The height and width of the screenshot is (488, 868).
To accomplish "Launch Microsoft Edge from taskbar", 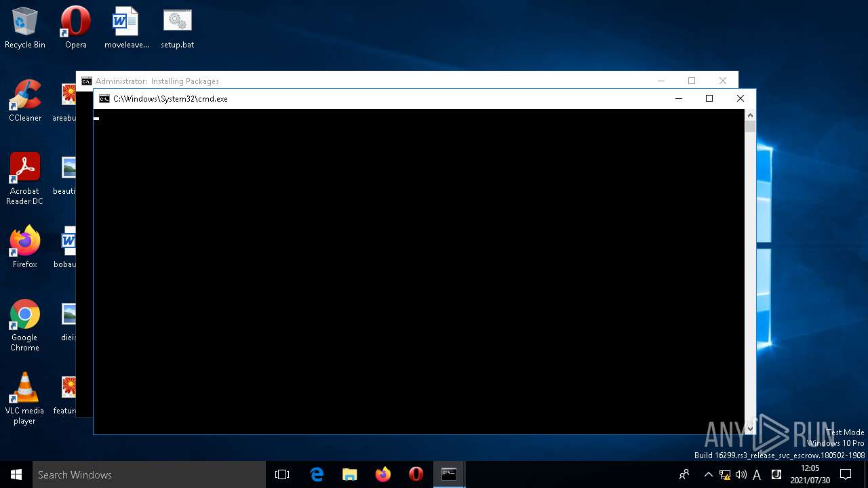I will pyautogui.click(x=317, y=474).
